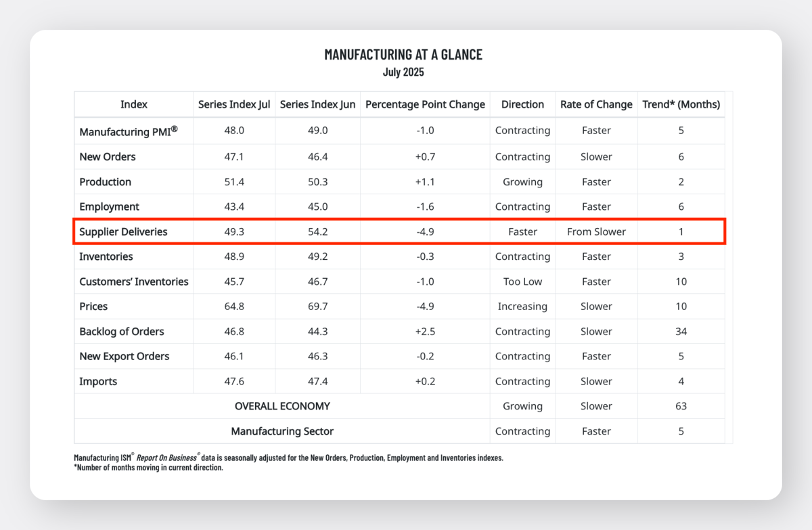This screenshot has height=530, width=812.
Task: Click the Employment percentage change -1.6
Action: point(425,206)
